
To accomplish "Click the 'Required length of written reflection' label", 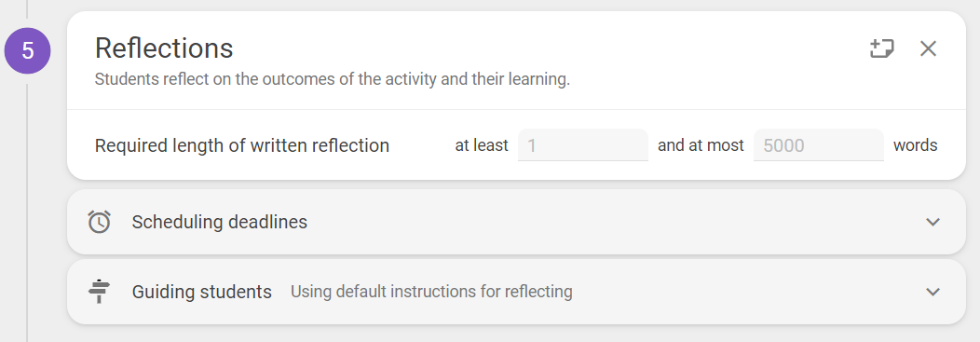I will pyautogui.click(x=242, y=145).
